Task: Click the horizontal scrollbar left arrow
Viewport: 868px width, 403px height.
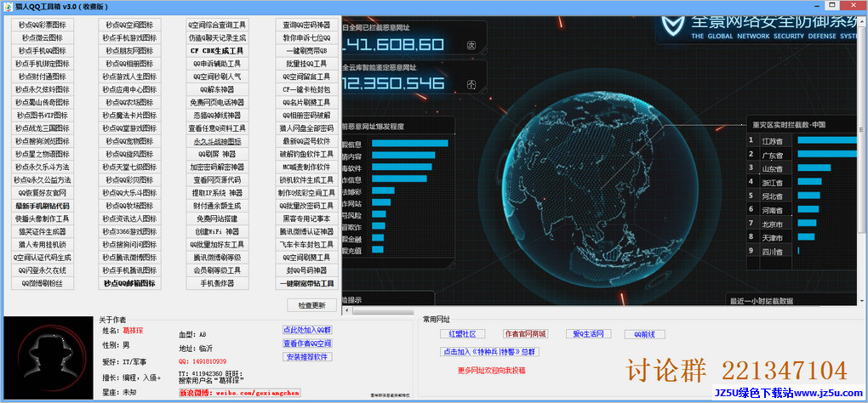Action: (x=346, y=310)
